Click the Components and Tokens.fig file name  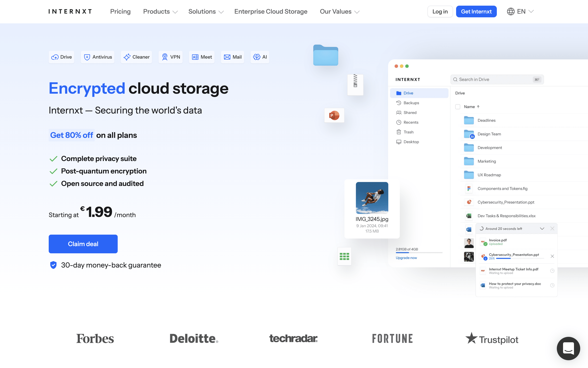coord(502,189)
